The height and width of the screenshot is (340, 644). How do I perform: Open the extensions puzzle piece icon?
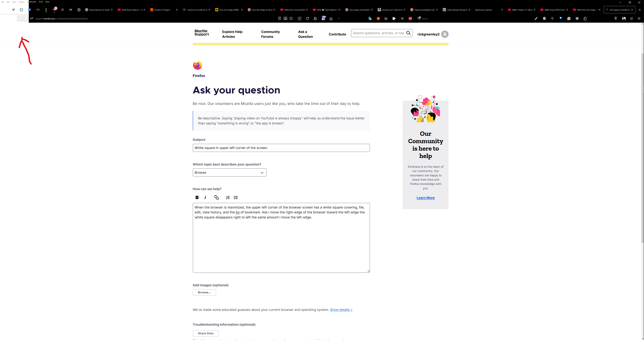[x=585, y=19]
